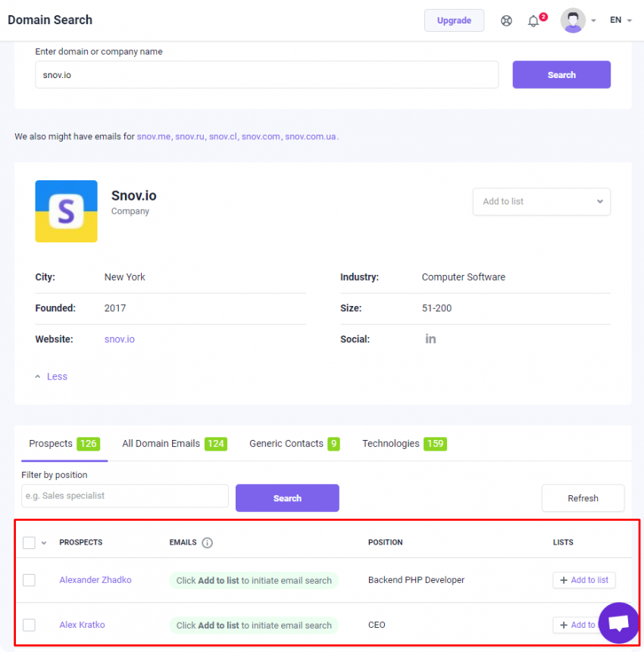Click the LISTS column header
Image resolution: width=644 pixels, height=652 pixels.
pos(563,543)
